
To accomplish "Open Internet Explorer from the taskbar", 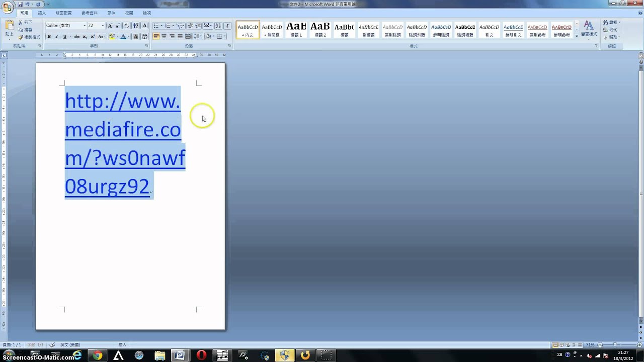I will [77, 355].
